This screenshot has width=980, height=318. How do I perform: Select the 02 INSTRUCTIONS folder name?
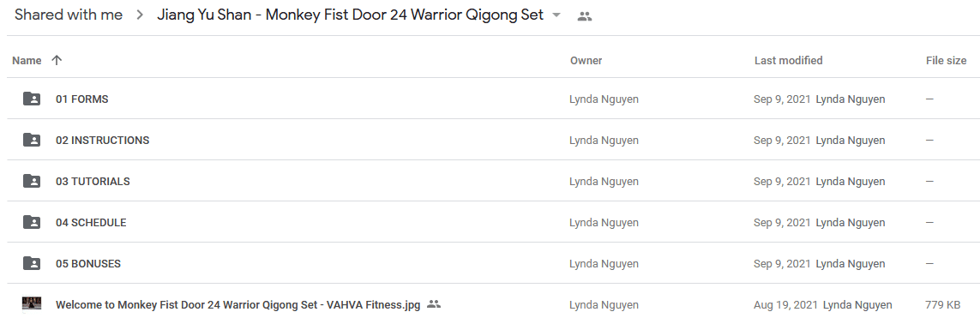[103, 140]
